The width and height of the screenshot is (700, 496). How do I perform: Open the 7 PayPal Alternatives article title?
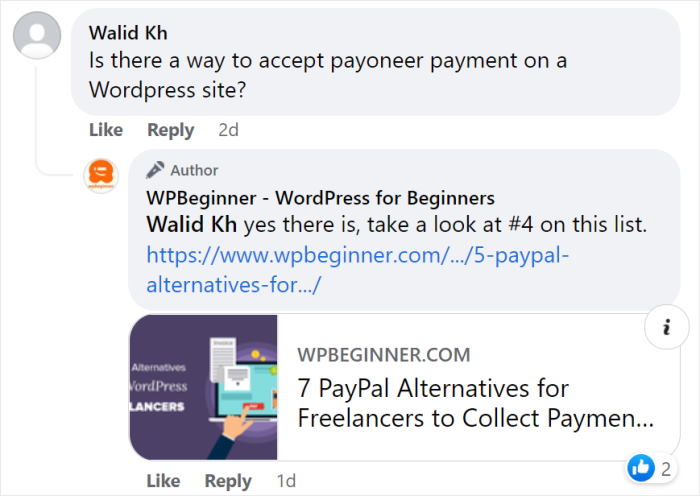(475, 403)
